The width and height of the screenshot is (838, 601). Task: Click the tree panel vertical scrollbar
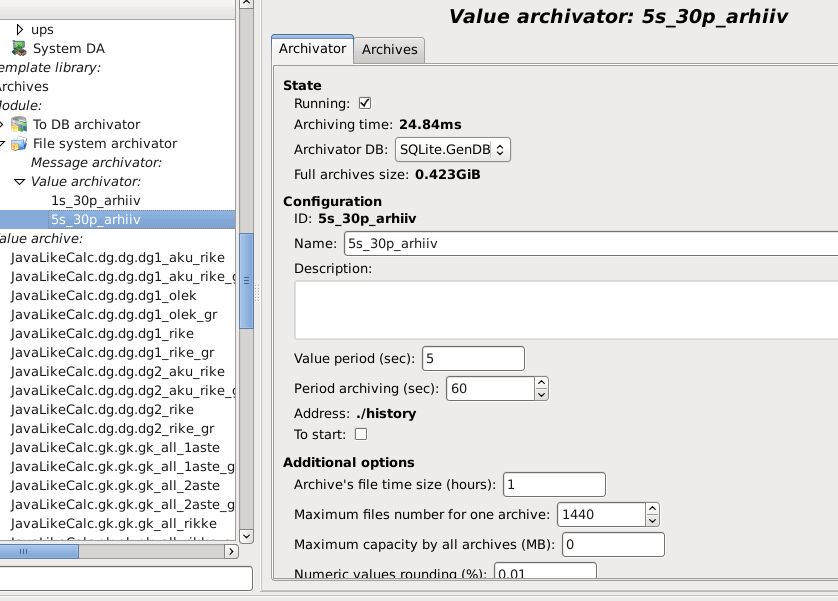(246, 290)
